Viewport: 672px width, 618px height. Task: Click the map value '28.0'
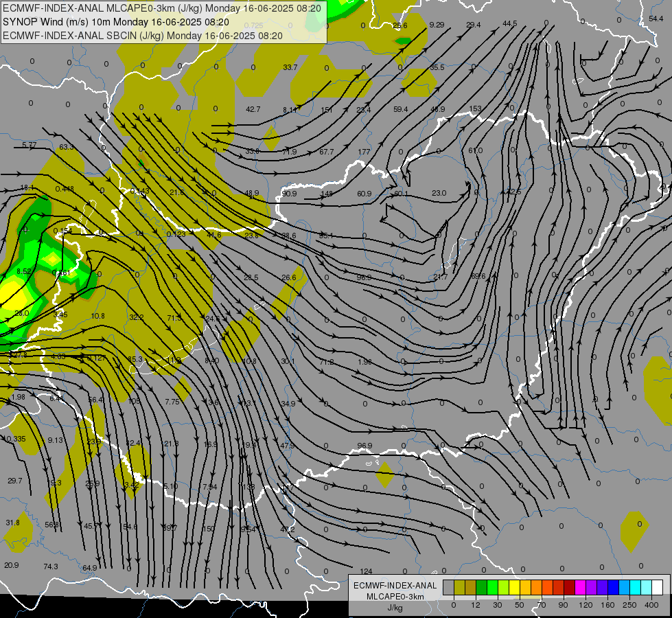(21, 313)
